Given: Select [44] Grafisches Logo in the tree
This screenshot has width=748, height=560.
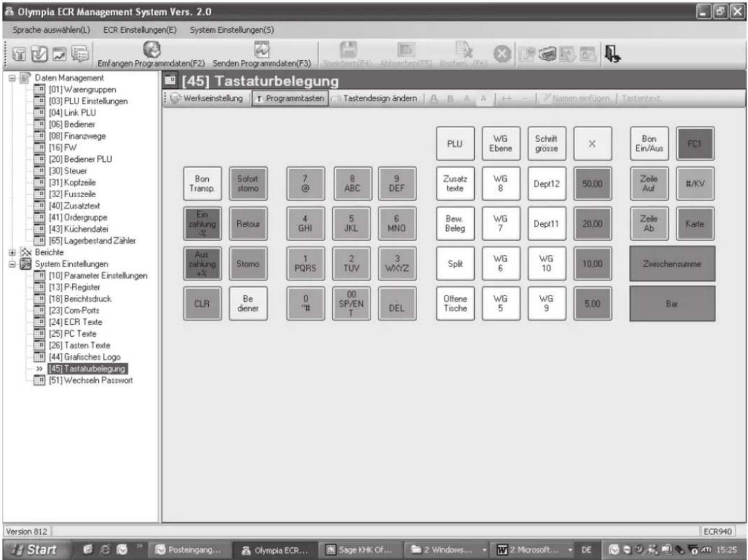Looking at the screenshot, I should tap(85, 357).
